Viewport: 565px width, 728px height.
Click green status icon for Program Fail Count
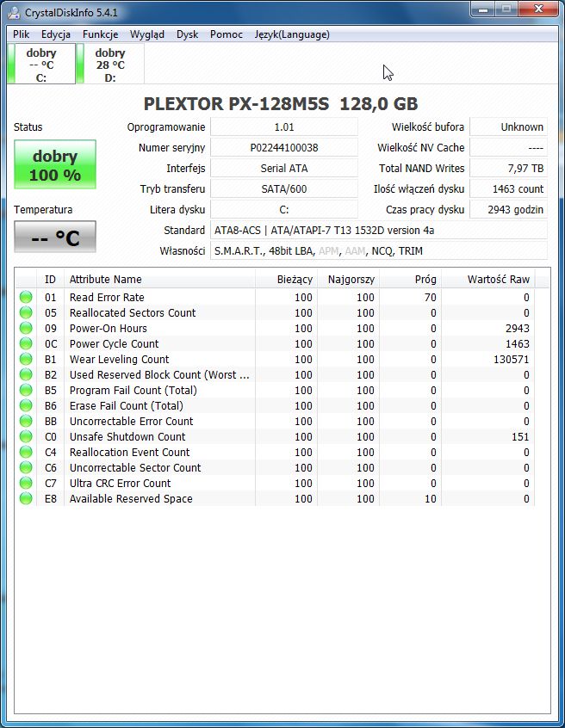click(26, 390)
